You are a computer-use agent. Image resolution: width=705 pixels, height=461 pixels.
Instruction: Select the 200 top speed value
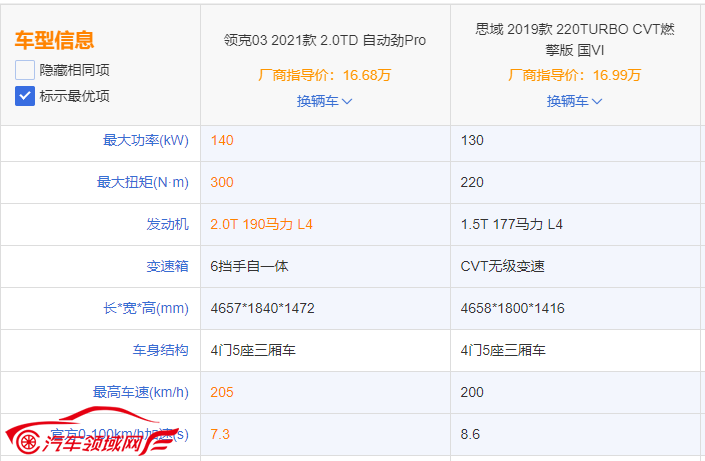coord(472,392)
